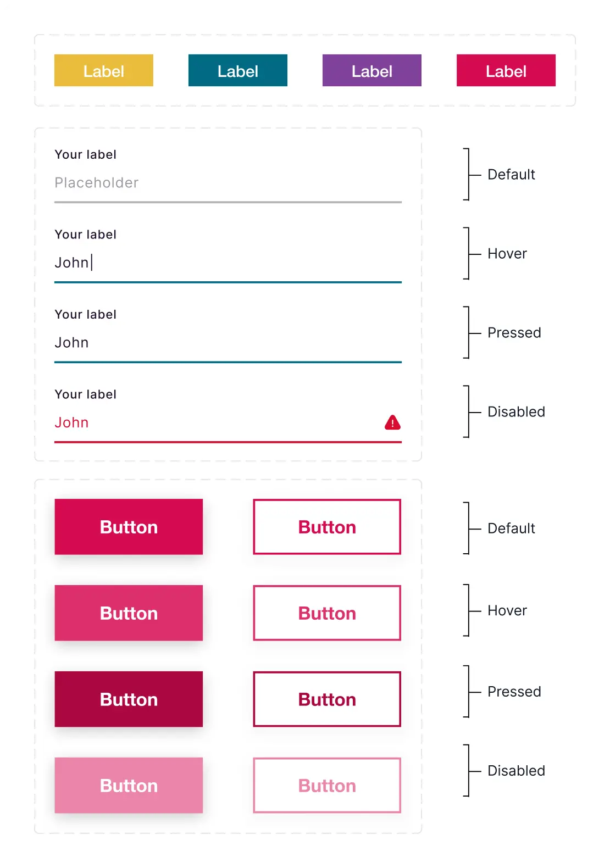Click the teal-underlined John field without cursor
The width and height of the screenshot is (610, 868).
(228, 343)
